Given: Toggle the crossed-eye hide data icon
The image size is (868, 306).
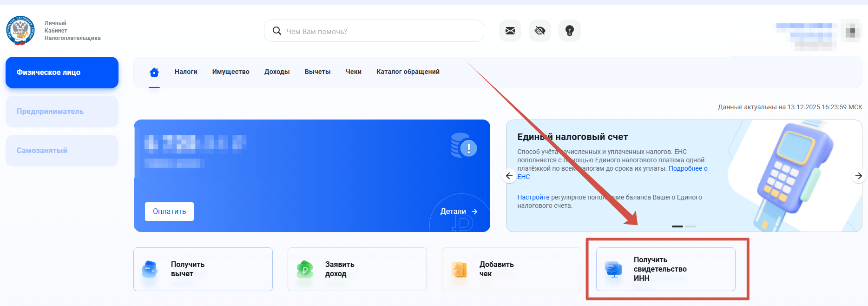Looking at the screenshot, I should pos(539,31).
